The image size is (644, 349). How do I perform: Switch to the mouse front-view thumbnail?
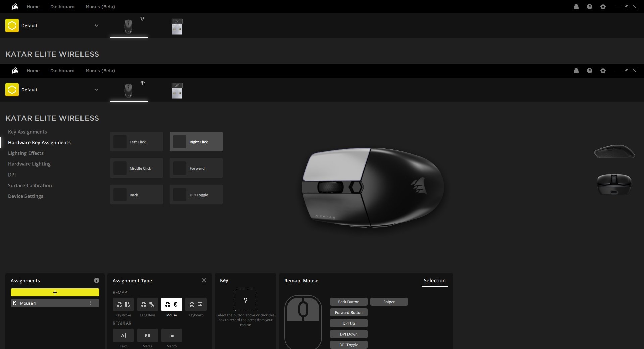[614, 184]
